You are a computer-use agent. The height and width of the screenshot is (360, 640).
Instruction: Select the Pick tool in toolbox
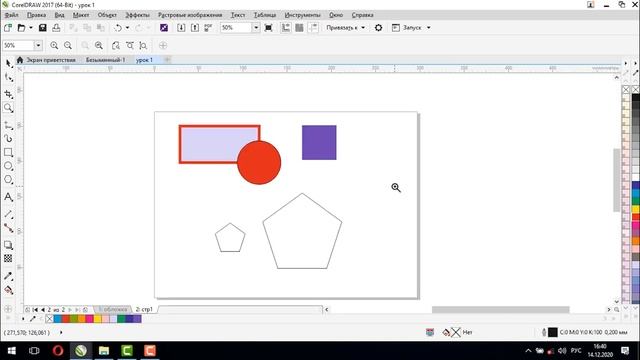[x=9, y=63]
